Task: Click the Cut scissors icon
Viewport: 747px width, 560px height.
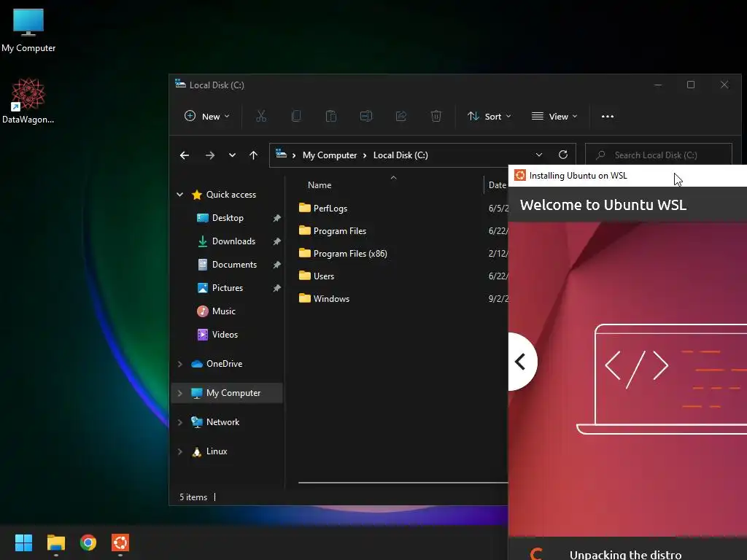Action: pyautogui.click(x=261, y=116)
